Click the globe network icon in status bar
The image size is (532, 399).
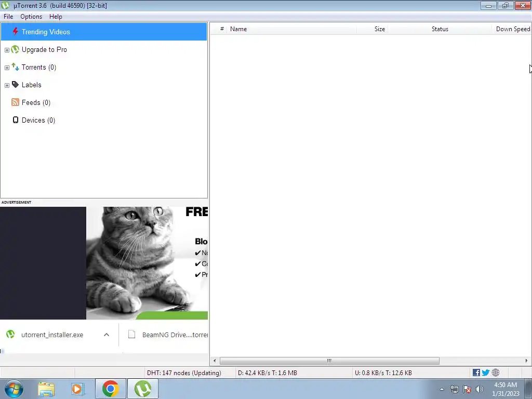pyautogui.click(x=496, y=373)
